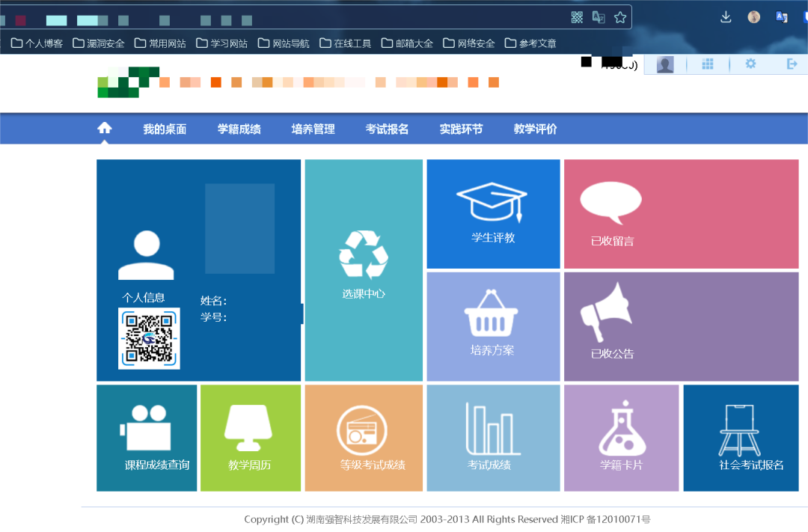This screenshot has width=808, height=532.
Task: Click the logout icon at top right
Action: [x=793, y=64]
